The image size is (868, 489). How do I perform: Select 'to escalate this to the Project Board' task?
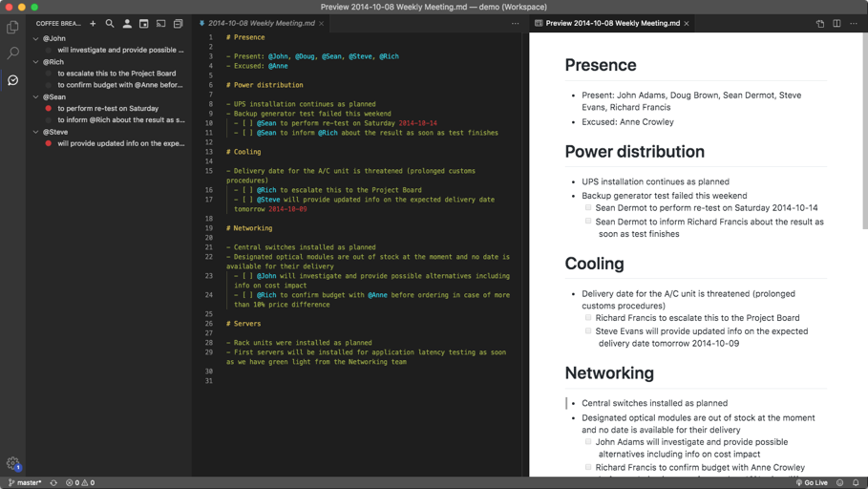(116, 73)
